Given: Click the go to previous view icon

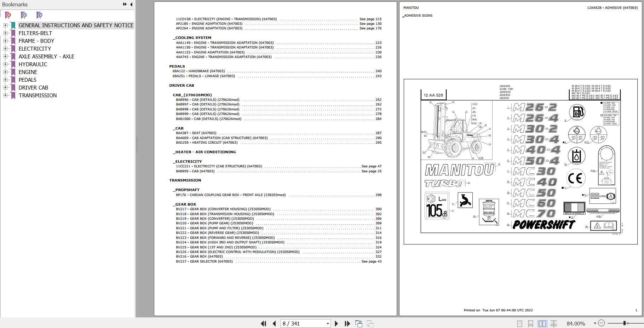Looking at the screenshot, I should pos(359,323).
